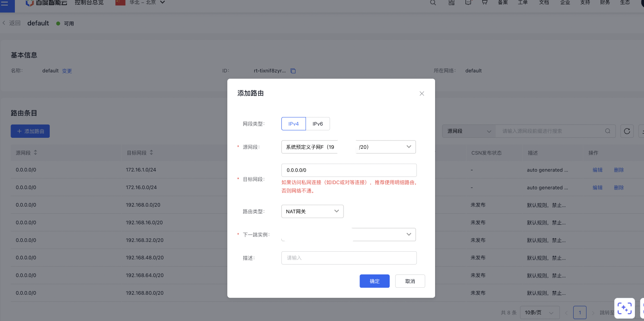Click the 目标网段 input field with 0.0.0.0/0
The width and height of the screenshot is (644, 321).
349,170
